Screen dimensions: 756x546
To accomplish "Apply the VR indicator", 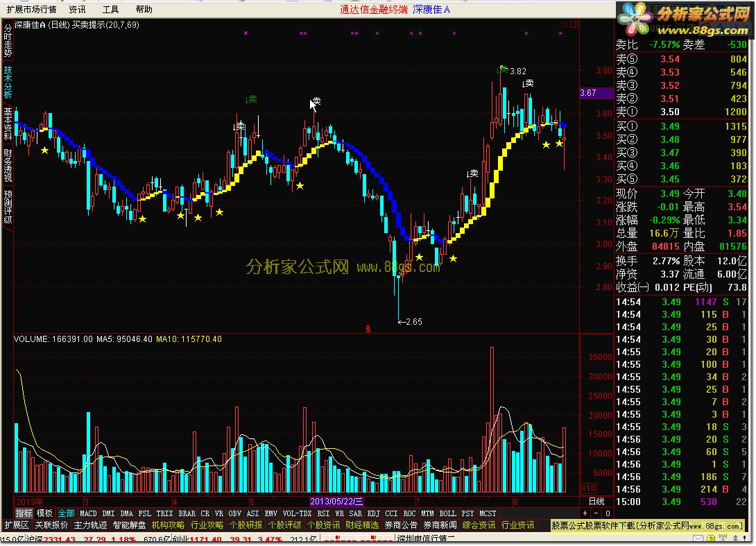I will 219,513.
